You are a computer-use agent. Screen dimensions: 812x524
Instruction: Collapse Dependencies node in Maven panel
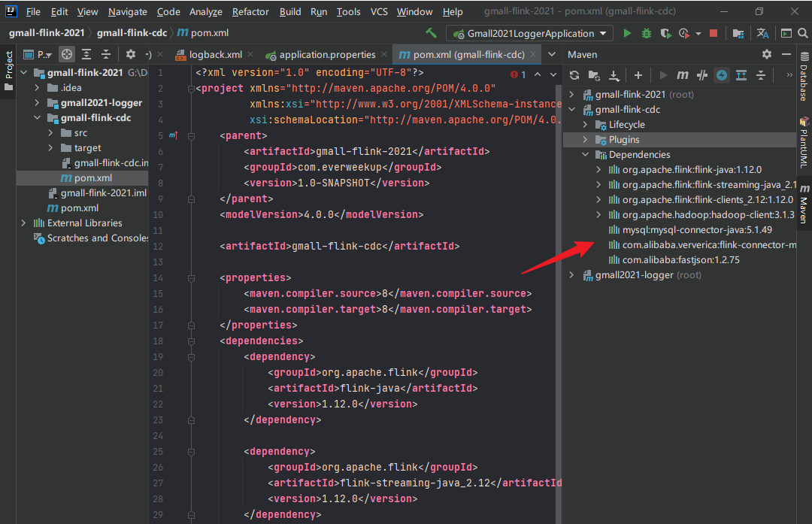coord(585,154)
